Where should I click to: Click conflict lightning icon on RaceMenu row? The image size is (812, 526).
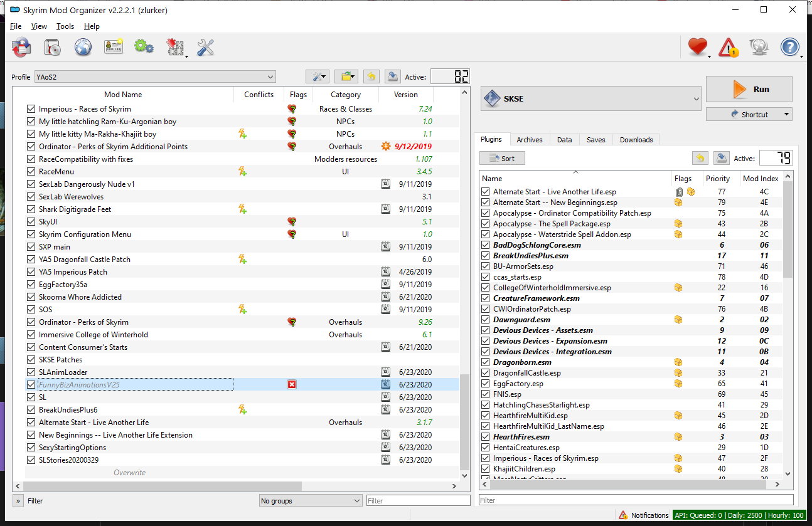(242, 171)
